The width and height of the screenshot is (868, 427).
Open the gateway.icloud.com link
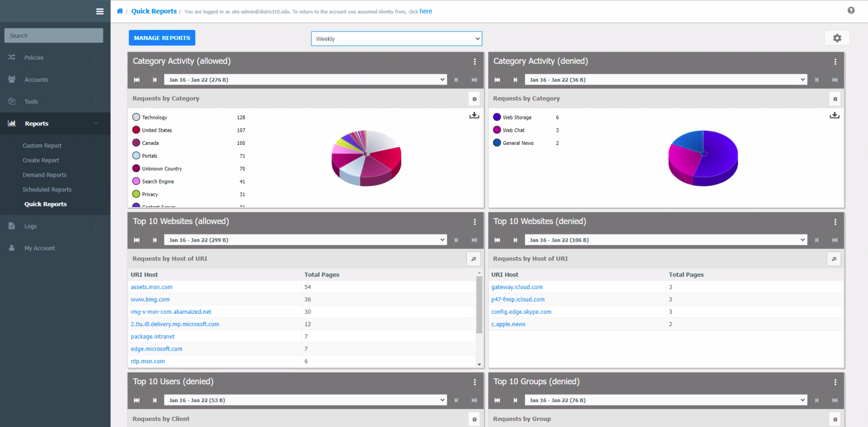coord(517,287)
